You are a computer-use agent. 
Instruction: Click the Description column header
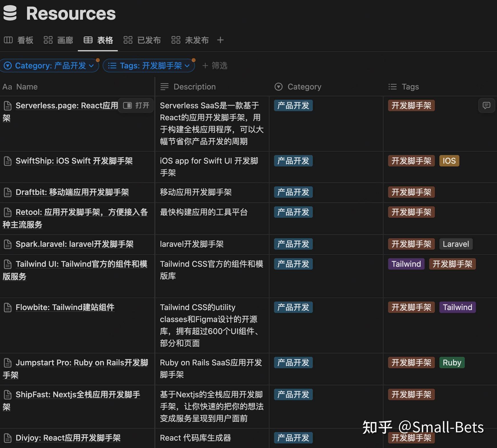(x=188, y=87)
